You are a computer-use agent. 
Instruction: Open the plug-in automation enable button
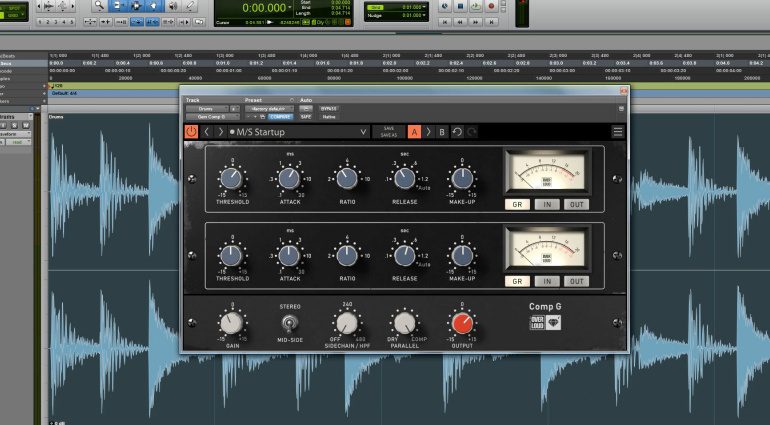click(305, 109)
